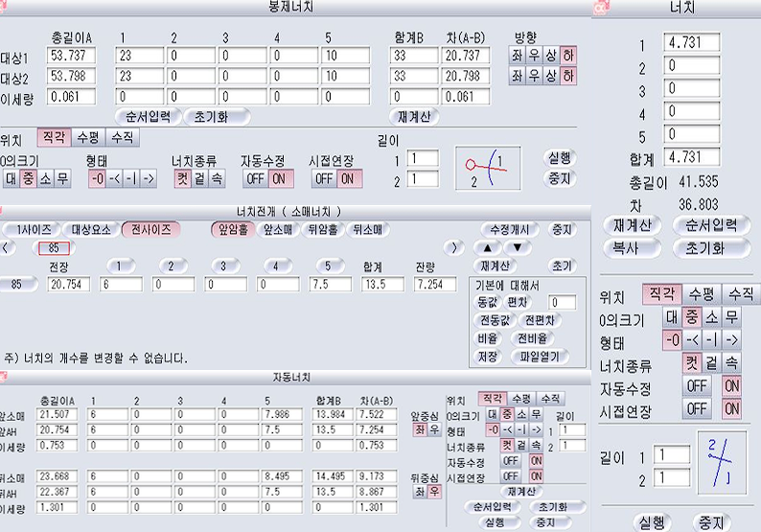Image resolution: width=761 pixels, height=532 pixels.
Task: Choose the '-<' shape in right 너치 panel
Action: click(691, 339)
